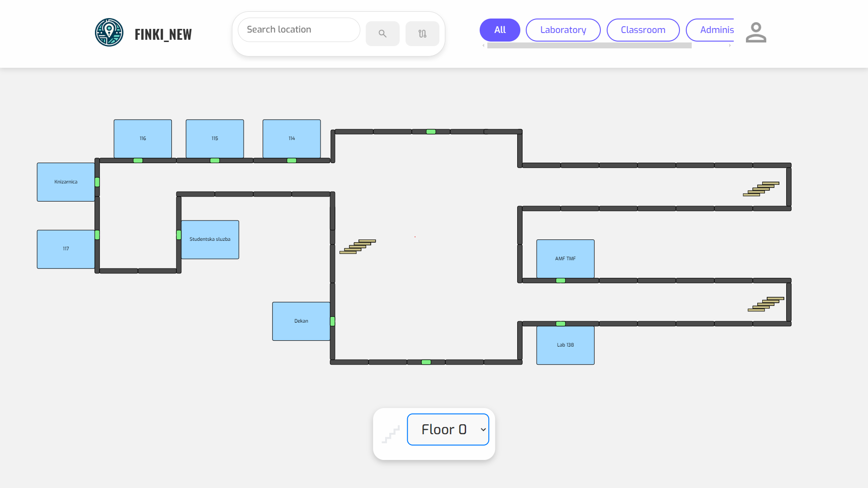
Task: Select the All filter chip
Action: (x=500, y=30)
